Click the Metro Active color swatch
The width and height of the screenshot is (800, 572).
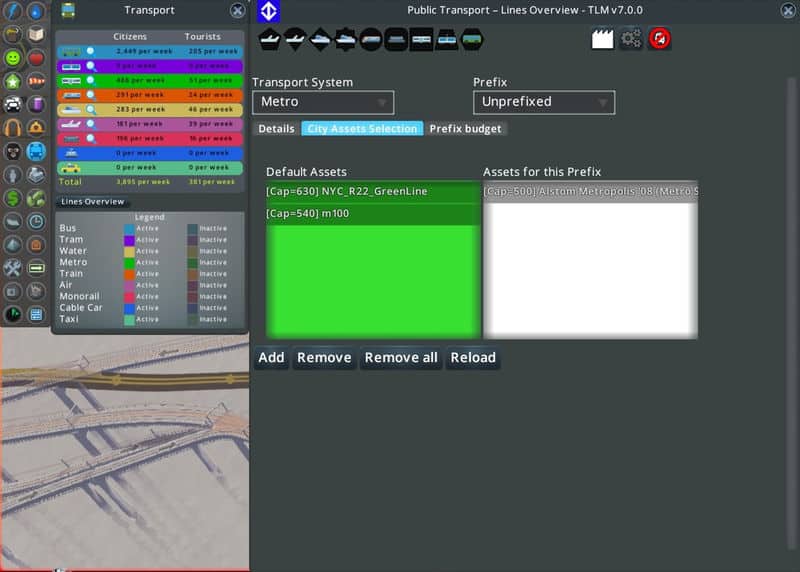(x=129, y=262)
